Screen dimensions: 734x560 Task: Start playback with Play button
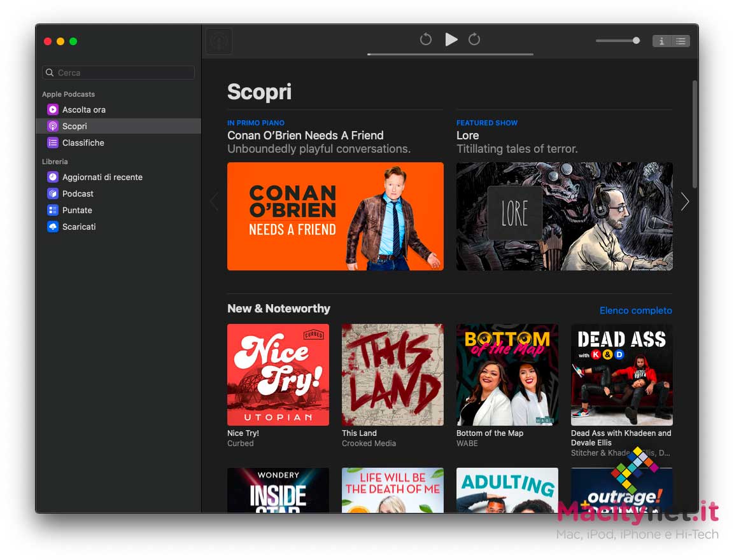[x=451, y=39]
